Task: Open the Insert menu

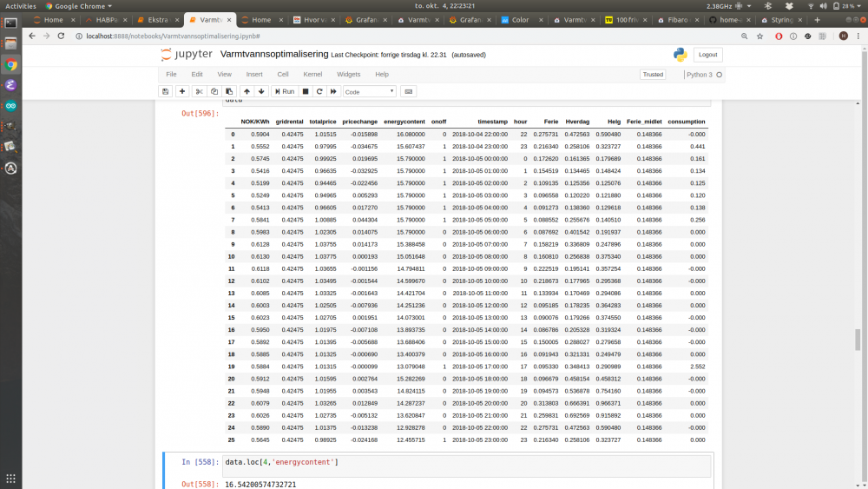Action: pyautogui.click(x=254, y=74)
